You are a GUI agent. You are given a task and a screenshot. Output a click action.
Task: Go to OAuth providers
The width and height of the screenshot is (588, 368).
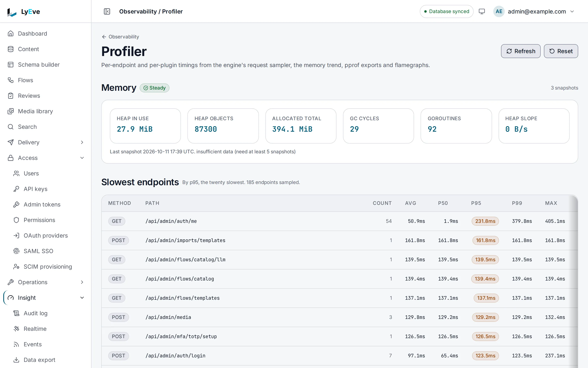click(46, 236)
